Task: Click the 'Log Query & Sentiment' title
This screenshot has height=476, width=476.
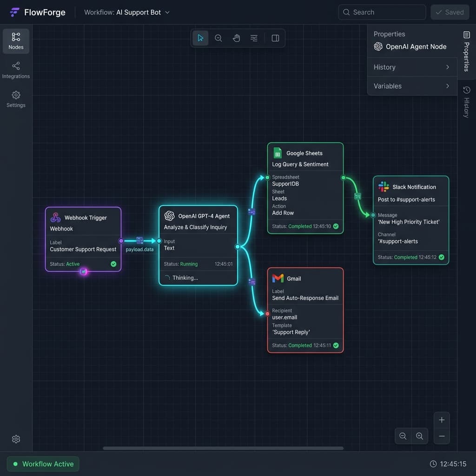Action: click(300, 164)
